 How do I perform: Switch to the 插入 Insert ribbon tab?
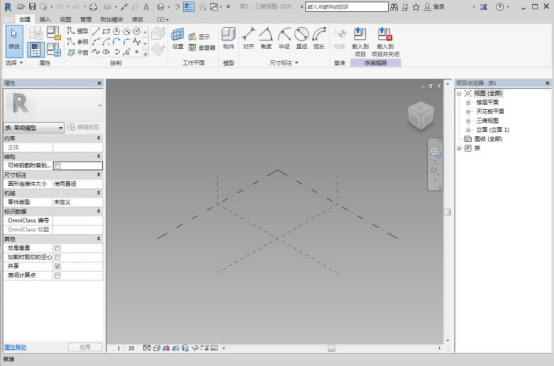(45, 19)
